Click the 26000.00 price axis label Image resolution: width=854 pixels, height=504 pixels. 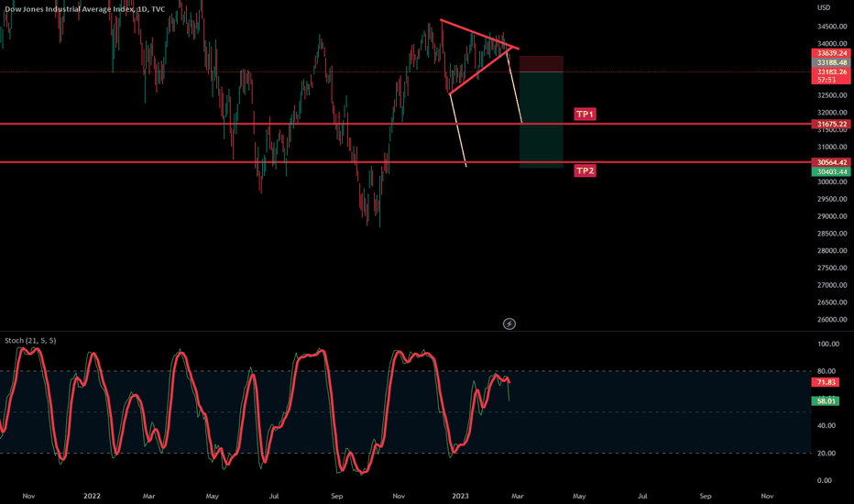pyautogui.click(x=832, y=320)
